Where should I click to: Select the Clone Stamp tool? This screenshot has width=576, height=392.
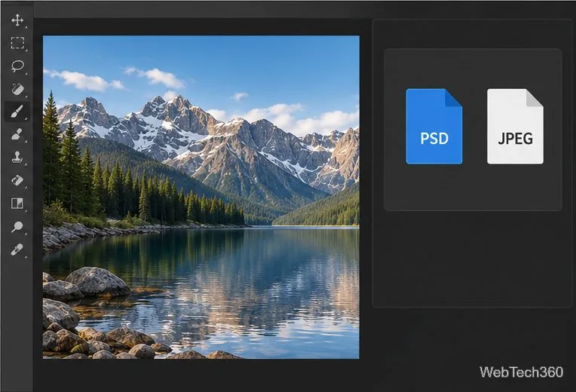(x=17, y=158)
